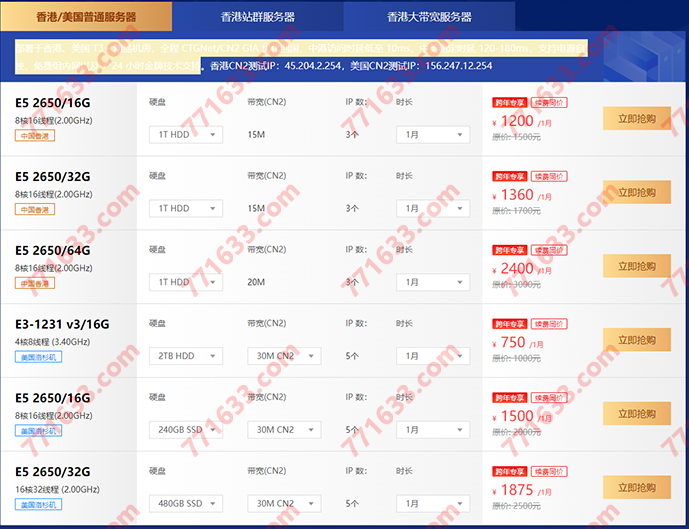
Task: Click the 16核32线程 (2.00GHz) spec text
Action: click(x=57, y=489)
